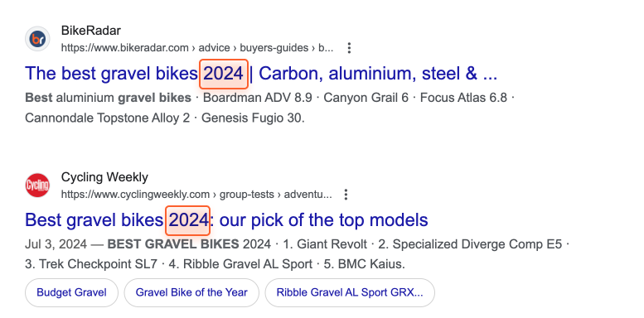The width and height of the screenshot is (644, 318).
Task: Open three-dot menu for Cycling Weekly result
Action: coord(346,194)
